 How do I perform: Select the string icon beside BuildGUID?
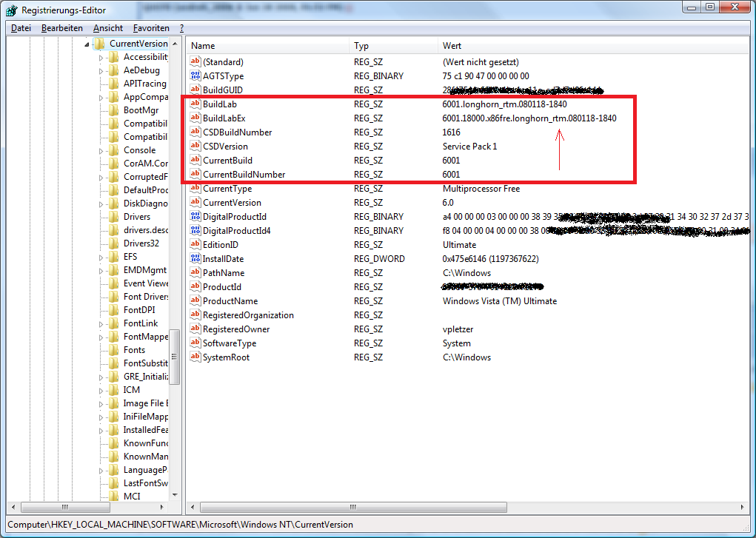click(x=195, y=90)
